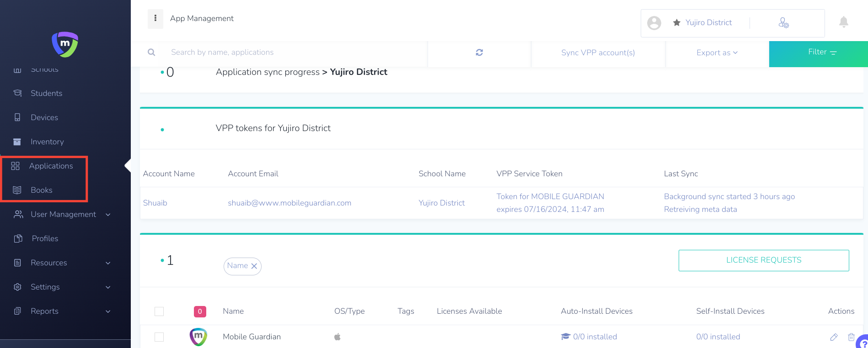Screen dimensions: 868x348
Task: Click the Resources icon in the sidebar
Action: pyautogui.click(x=17, y=263)
